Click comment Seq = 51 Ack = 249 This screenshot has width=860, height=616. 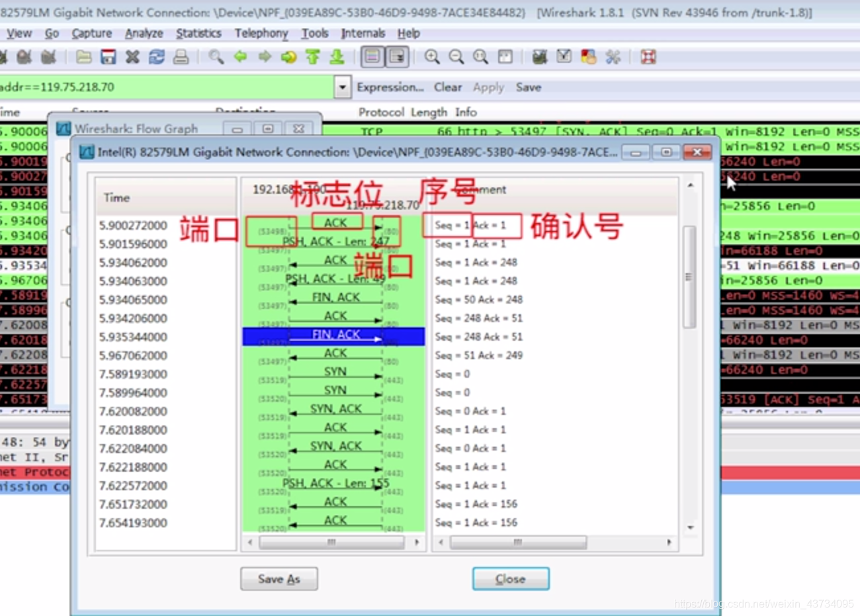click(478, 355)
